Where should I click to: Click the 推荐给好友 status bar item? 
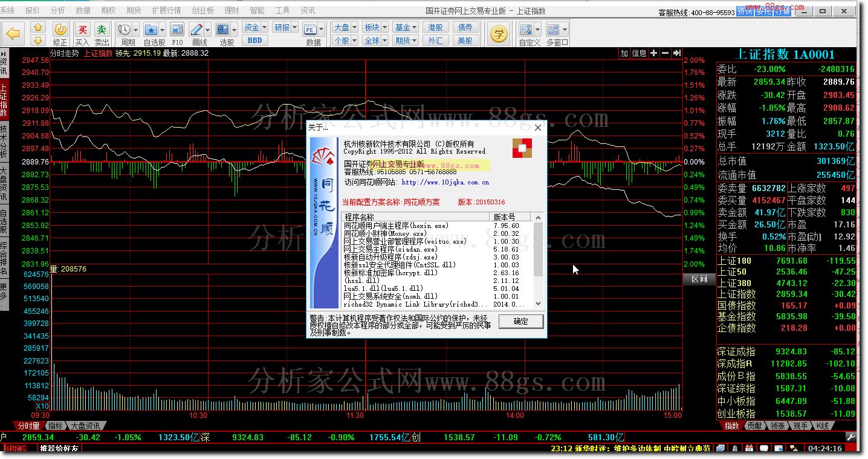click(60, 448)
